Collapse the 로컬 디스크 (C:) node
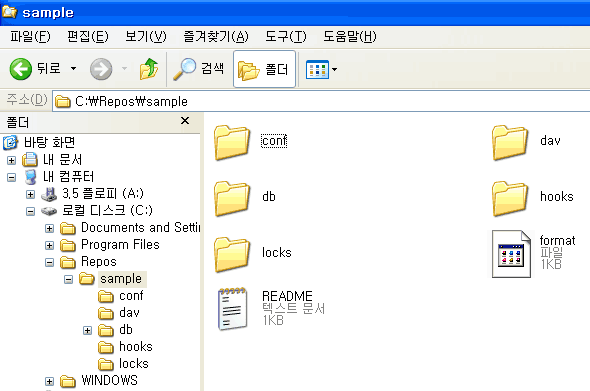The image size is (590, 391). coord(30,211)
